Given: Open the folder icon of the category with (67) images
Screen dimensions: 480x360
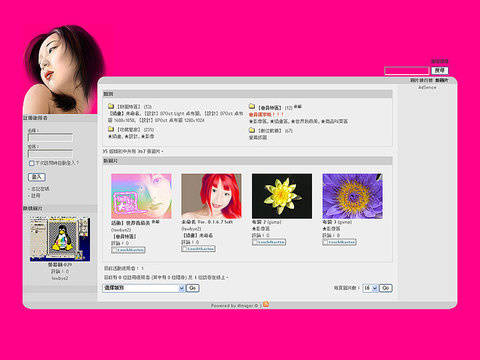Looking at the screenshot, I should (x=252, y=130).
